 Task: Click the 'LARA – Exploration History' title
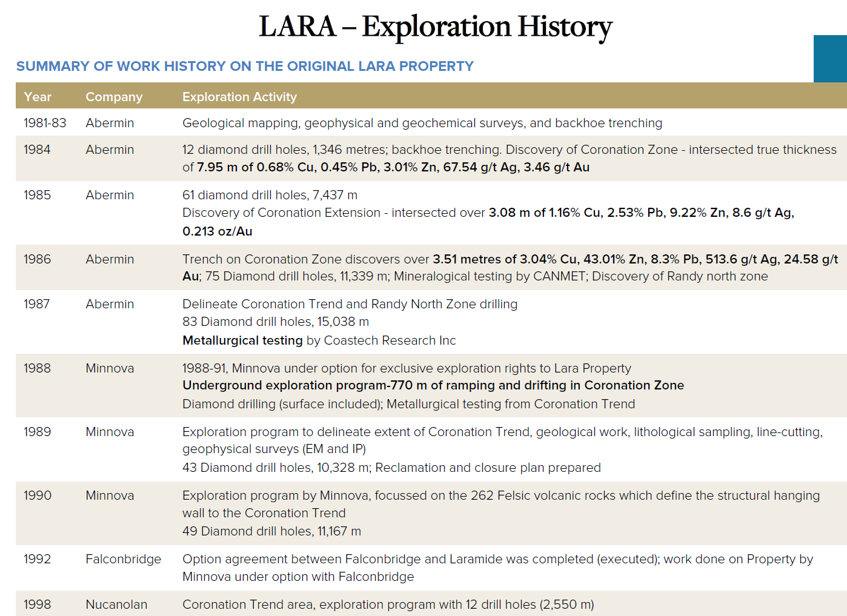pyautogui.click(x=436, y=27)
